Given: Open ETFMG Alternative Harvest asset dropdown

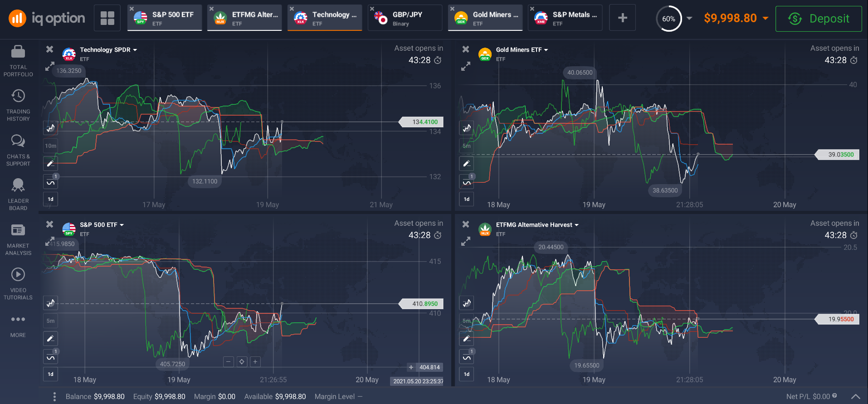Looking at the screenshot, I should (x=537, y=225).
